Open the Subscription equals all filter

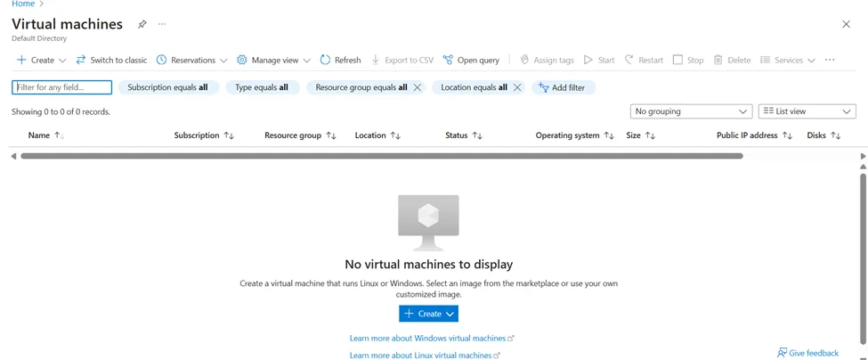[x=168, y=87]
